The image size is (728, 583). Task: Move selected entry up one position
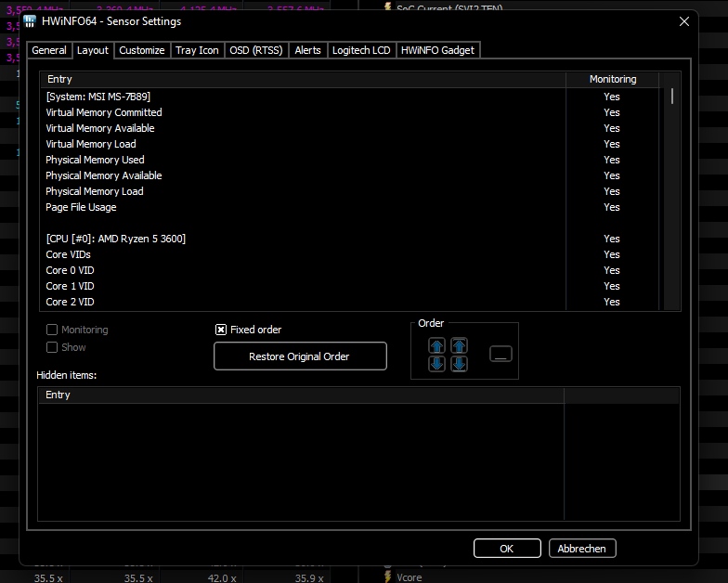[436, 345]
